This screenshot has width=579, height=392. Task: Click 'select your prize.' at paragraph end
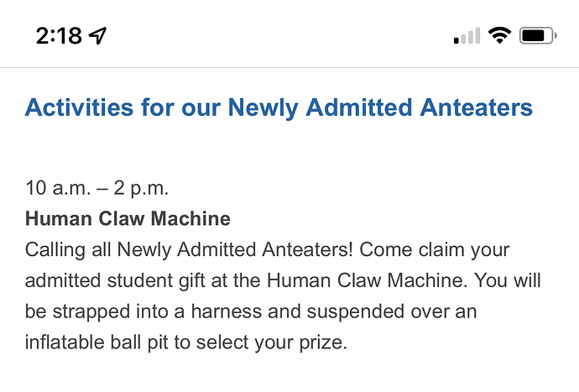pyautogui.click(x=272, y=342)
